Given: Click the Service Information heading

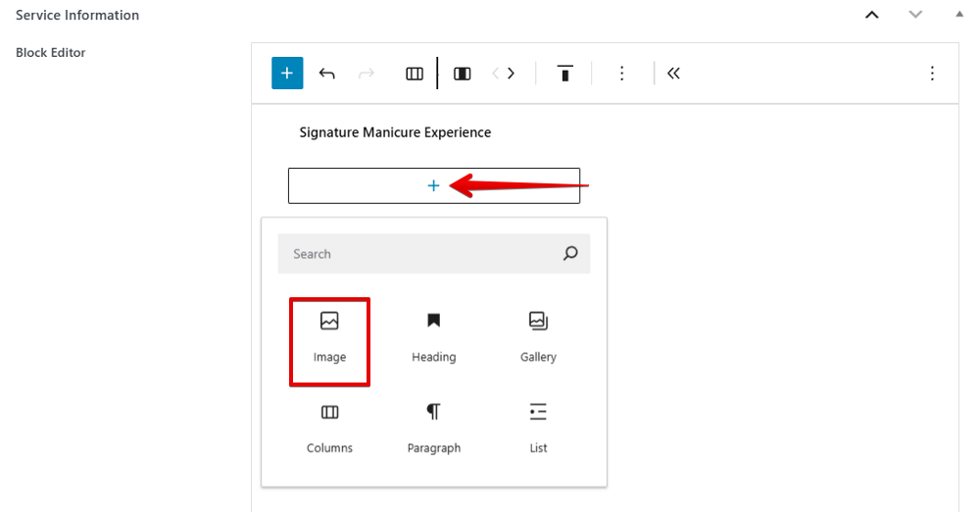Looking at the screenshot, I should 77,15.
